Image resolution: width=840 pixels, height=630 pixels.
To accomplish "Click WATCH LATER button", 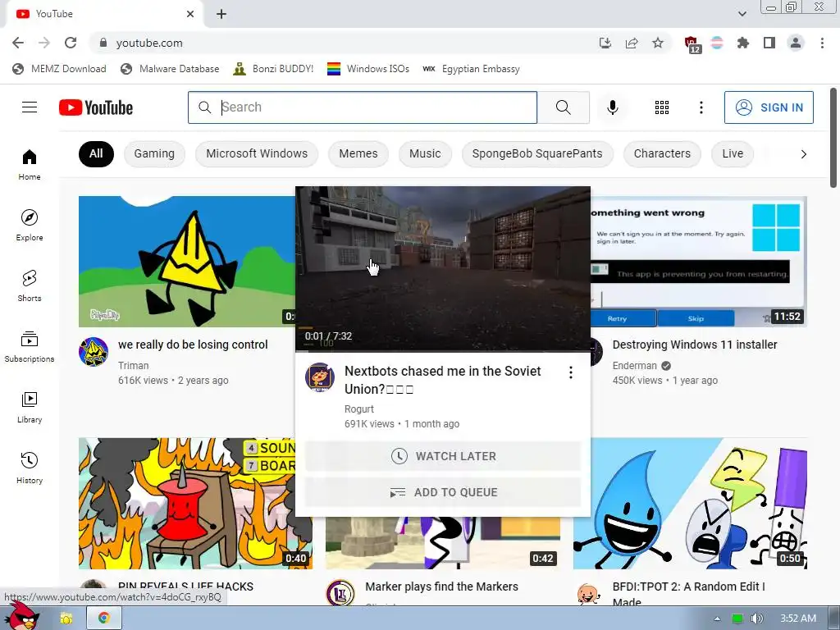I will coord(443,456).
